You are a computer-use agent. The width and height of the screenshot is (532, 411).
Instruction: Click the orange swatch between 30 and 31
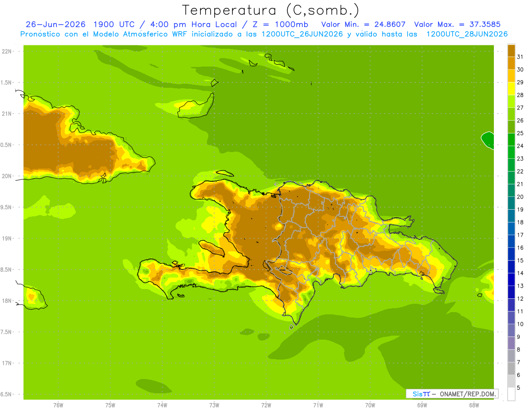(x=511, y=63)
